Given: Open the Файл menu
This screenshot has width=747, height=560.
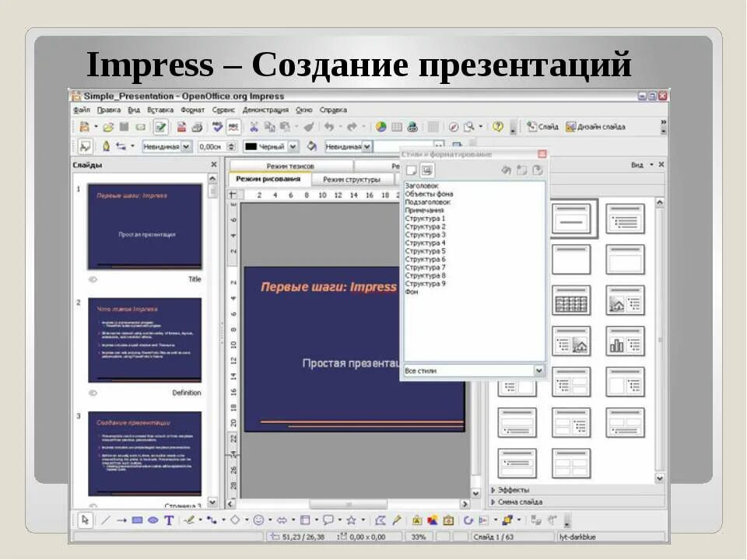Looking at the screenshot, I should point(82,110).
